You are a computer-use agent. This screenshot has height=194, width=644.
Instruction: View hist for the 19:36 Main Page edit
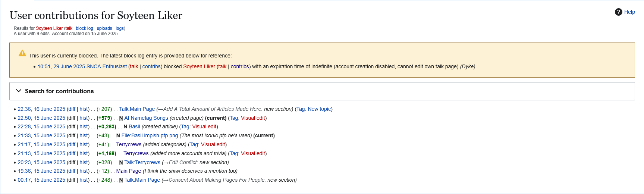pyautogui.click(x=84, y=171)
